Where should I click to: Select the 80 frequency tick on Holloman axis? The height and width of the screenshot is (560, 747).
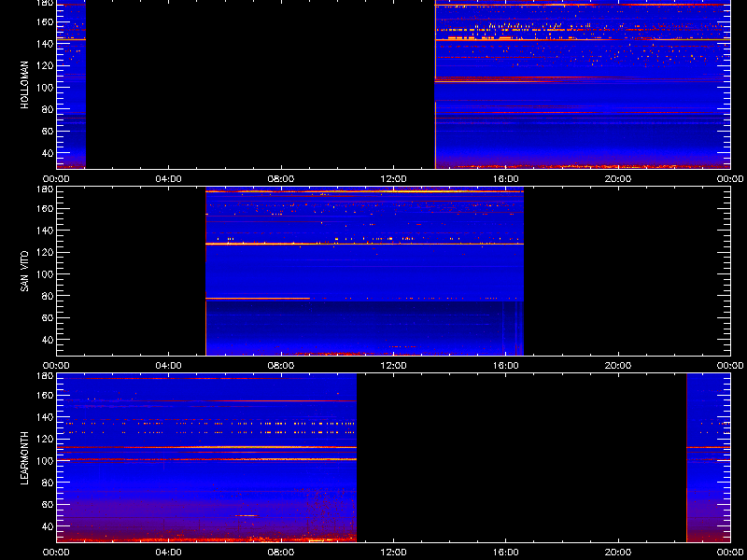pos(48,109)
